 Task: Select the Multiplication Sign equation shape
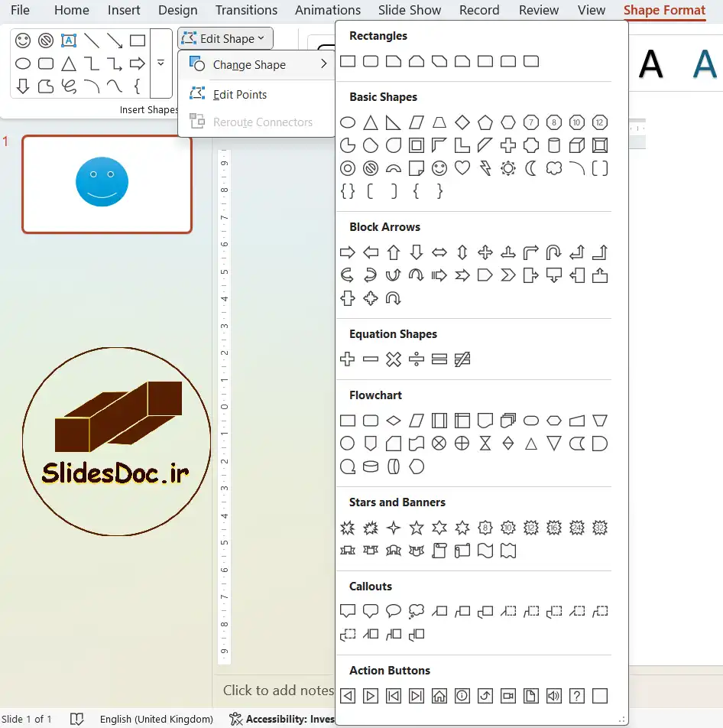pyautogui.click(x=393, y=359)
